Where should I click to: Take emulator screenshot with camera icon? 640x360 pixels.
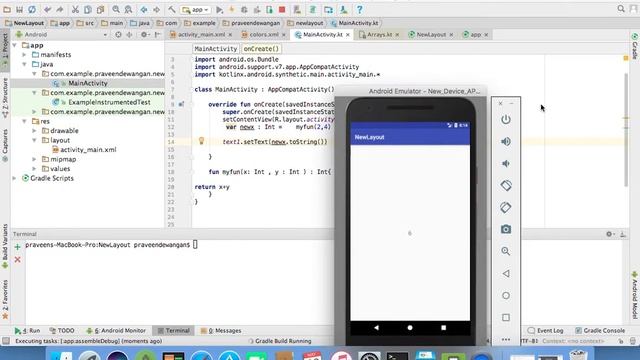coord(506,229)
